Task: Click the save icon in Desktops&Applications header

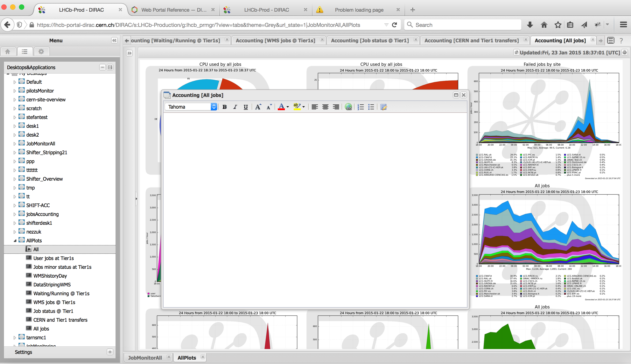Action: (110, 67)
